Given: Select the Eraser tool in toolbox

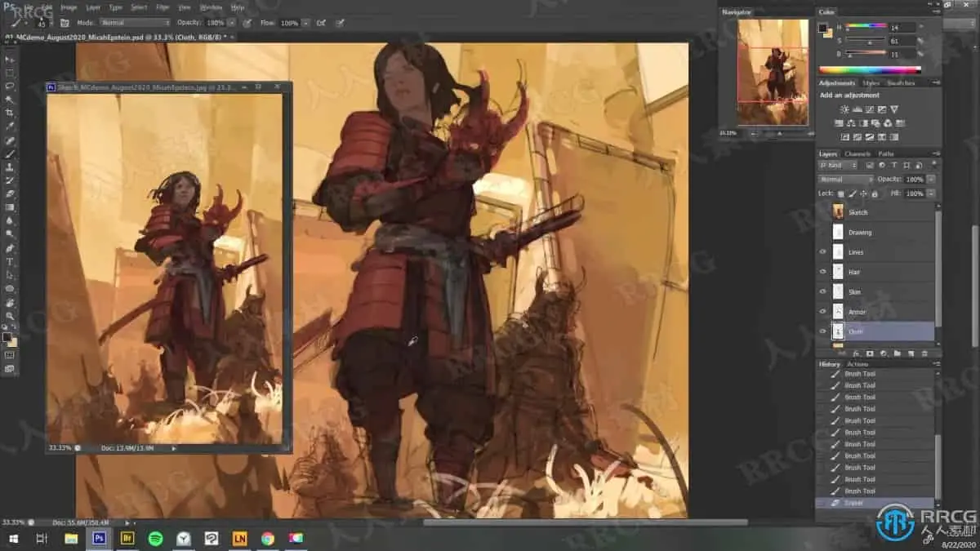Looking at the screenshot, I should coord(10,193).
